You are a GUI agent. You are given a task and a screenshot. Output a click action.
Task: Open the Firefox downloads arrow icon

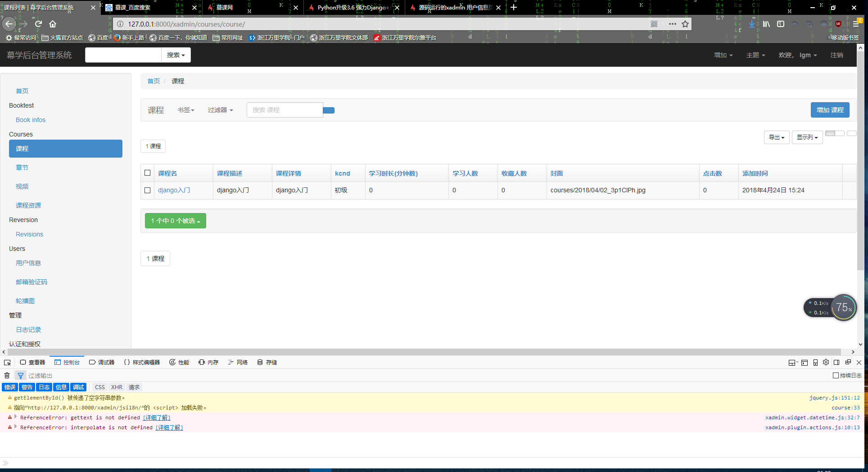pos(752,24)
